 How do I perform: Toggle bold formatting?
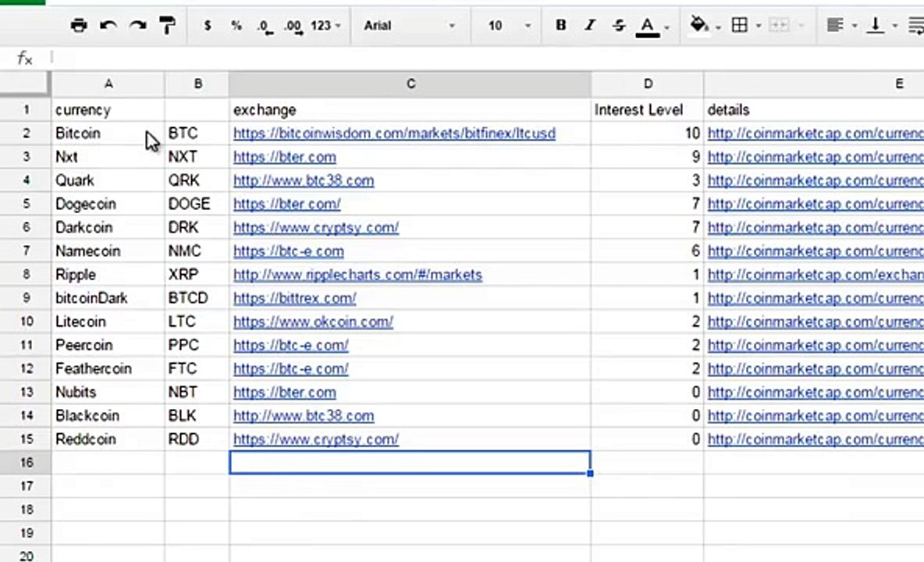[x=560, y=26]
